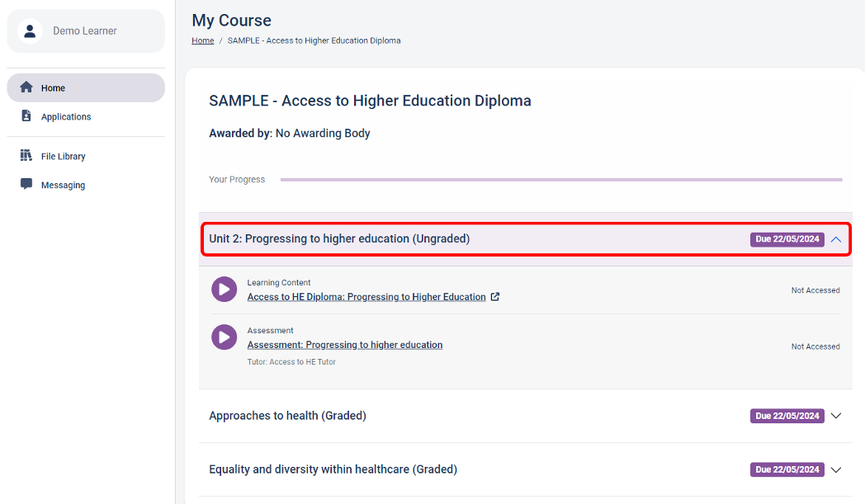Open Applications in the sidebar menu

coord(66,117)
